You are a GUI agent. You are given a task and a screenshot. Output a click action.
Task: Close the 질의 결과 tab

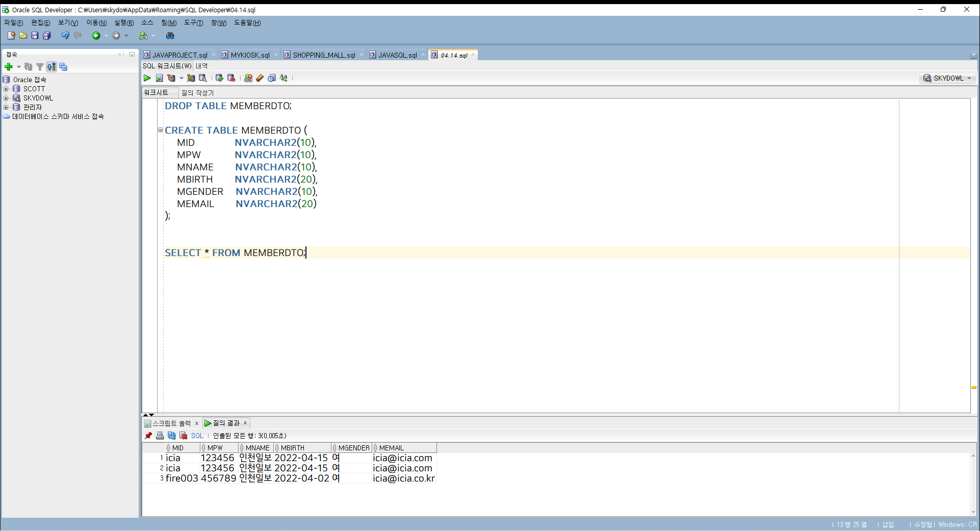(245, 423)
